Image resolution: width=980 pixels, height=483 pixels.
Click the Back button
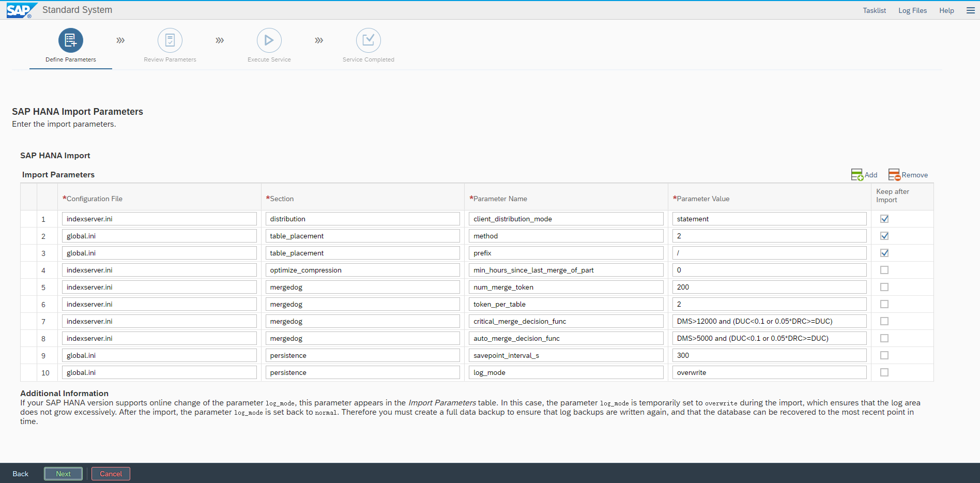(21, 474)
